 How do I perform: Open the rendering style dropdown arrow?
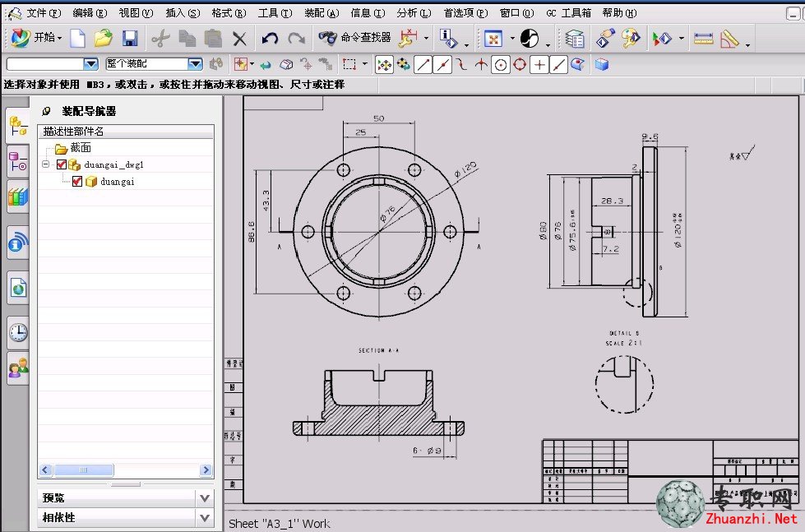coord(548,44)
